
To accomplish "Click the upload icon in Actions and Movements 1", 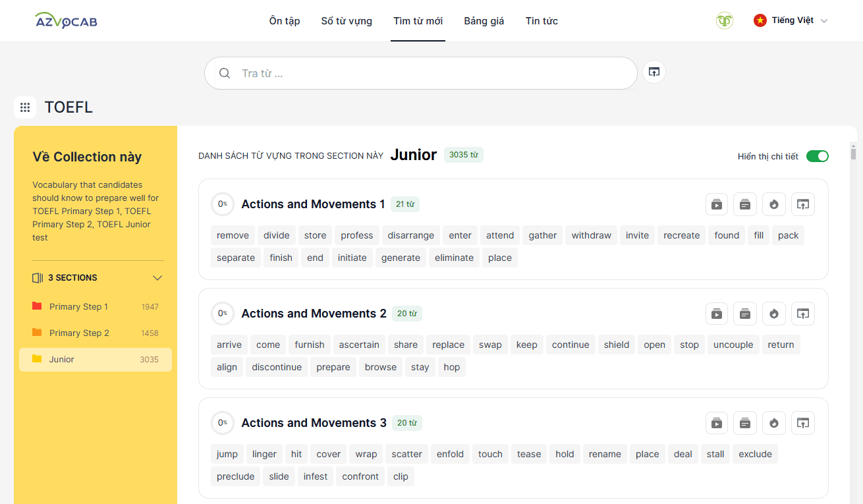I will 803,204.
